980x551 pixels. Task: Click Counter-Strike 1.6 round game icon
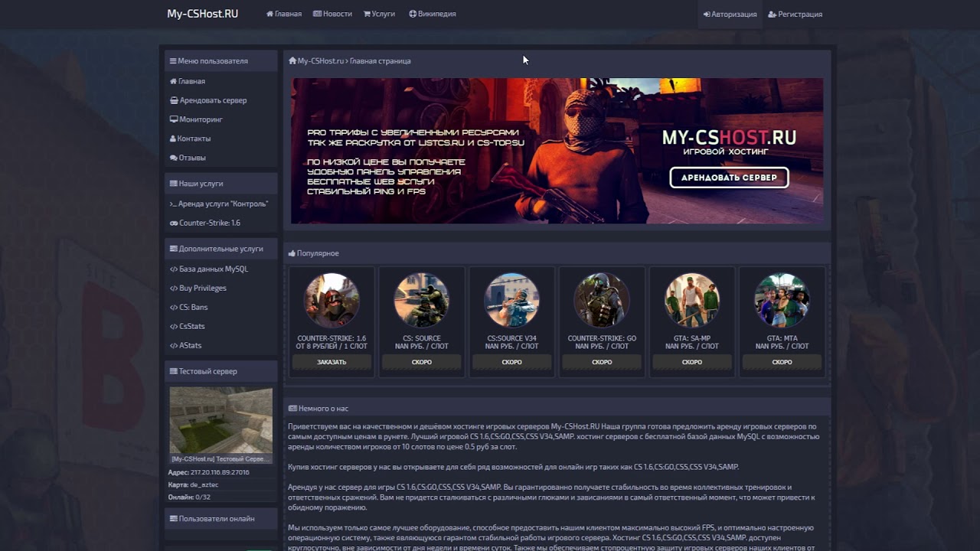tap(332, 301)
